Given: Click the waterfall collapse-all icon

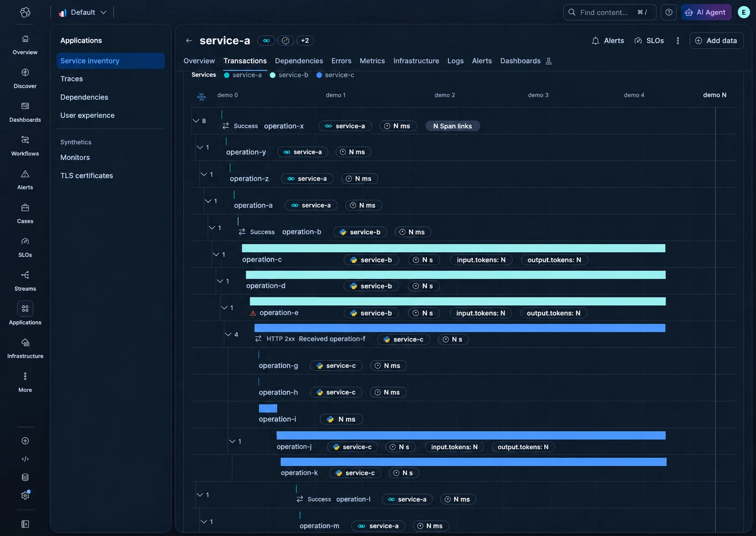Looking at the screenshot, I should pyautogui.click(x=202, y=96).
